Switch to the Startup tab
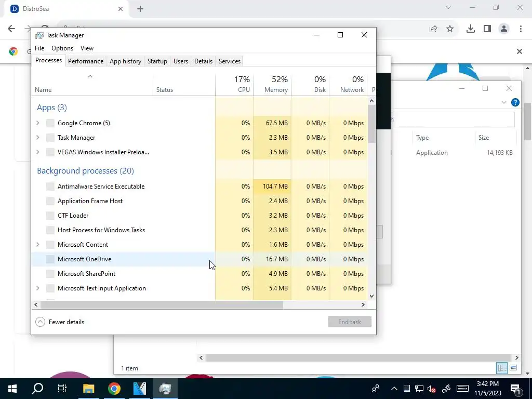Image resolution: width=532 pixels, height=399 pixels. click(x=157, y=61)
